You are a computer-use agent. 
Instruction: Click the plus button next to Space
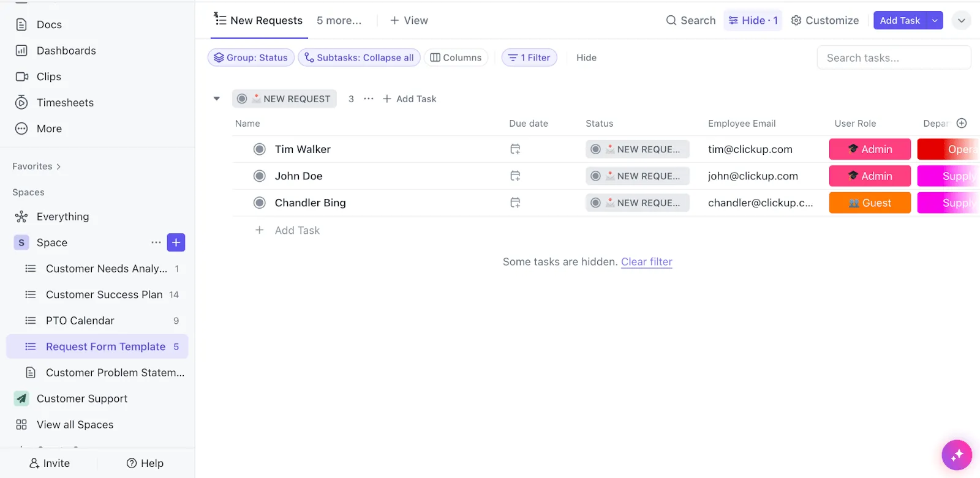click(176, 242)
